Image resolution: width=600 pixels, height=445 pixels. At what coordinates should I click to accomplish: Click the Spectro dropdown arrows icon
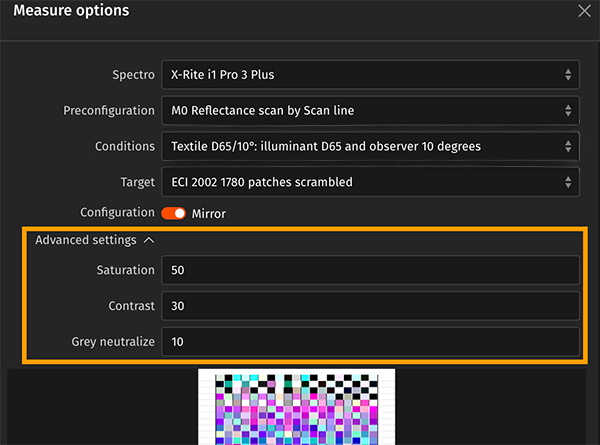[x=568, y=75]
